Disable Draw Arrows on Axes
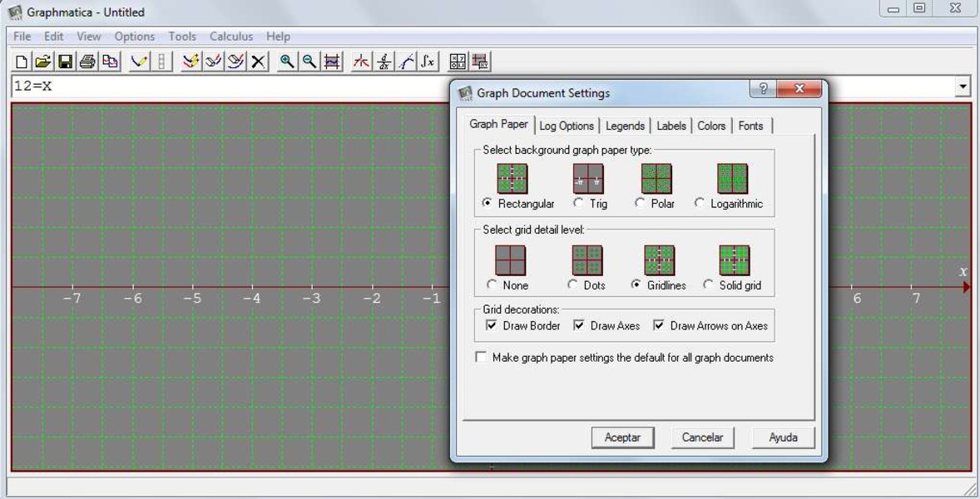This screenshot has height=499, width=980. tap(659, 325)
